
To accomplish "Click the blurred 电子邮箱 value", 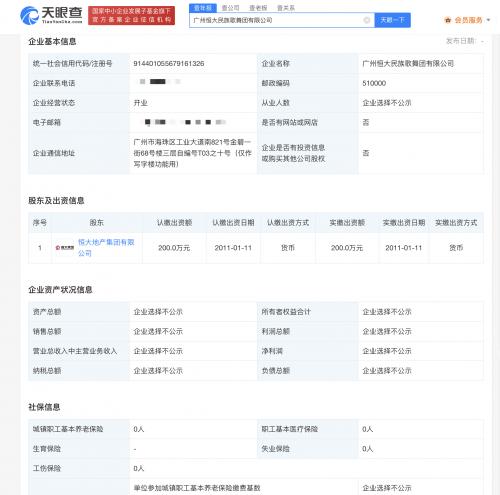I will click(185, 122).
